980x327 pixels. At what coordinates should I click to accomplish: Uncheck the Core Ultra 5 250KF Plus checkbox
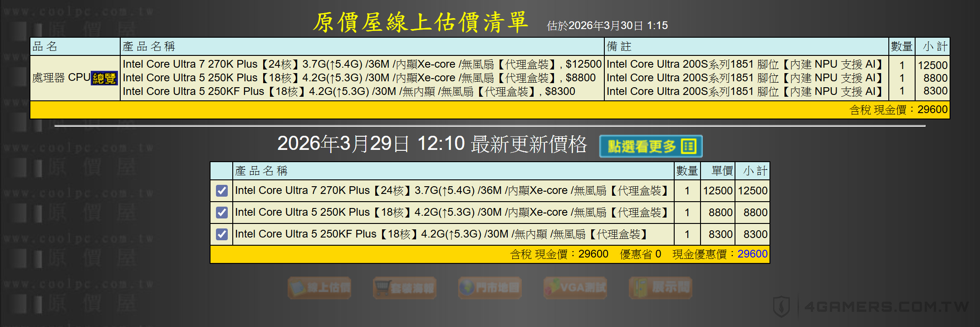222,234
